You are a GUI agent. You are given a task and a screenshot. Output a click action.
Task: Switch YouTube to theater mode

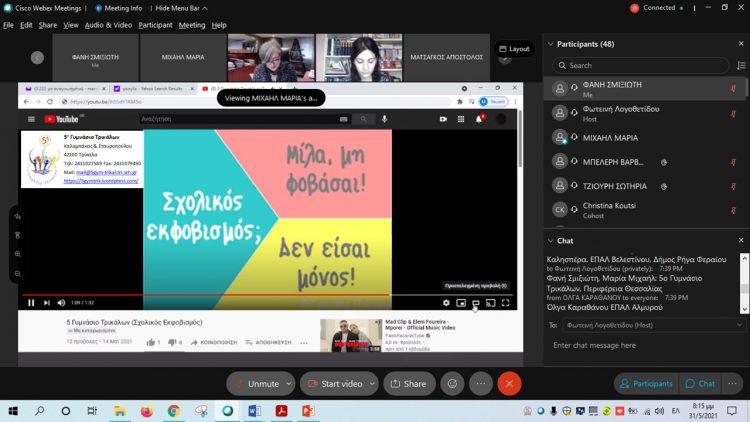pyautogui.click(x=476, y=303)
